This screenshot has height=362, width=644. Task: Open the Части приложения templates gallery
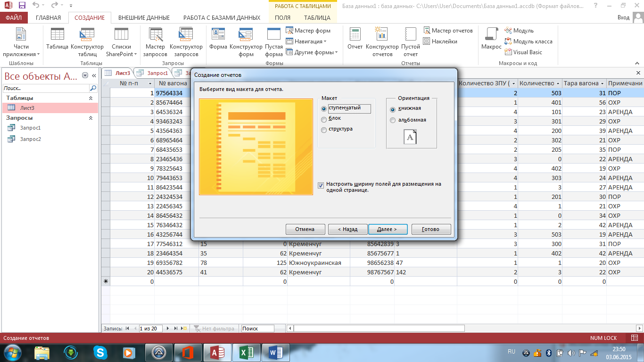21,42
